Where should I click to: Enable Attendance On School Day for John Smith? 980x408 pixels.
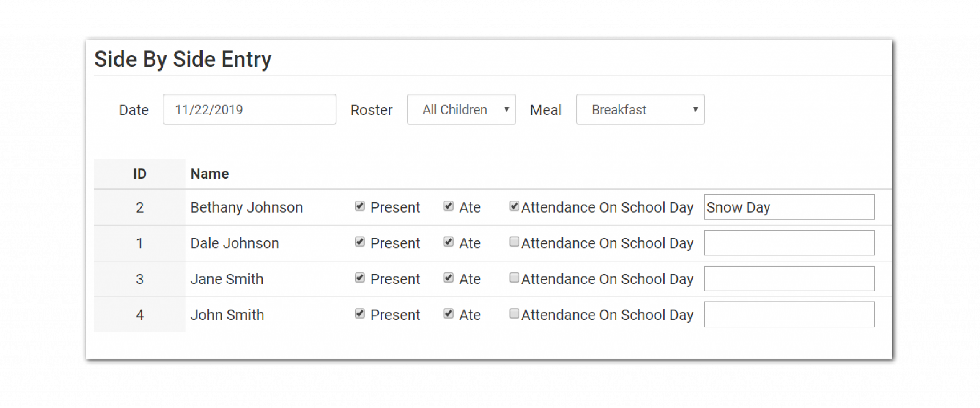[514, 314]
